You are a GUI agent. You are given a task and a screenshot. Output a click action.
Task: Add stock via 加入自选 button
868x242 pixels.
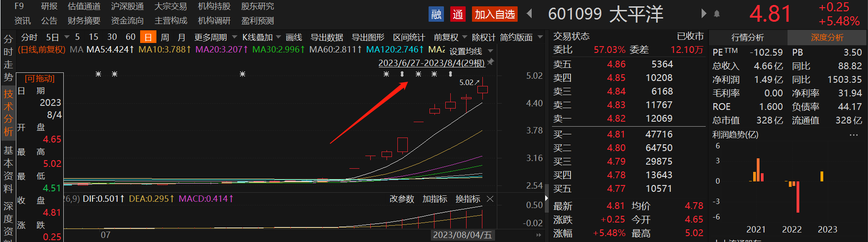click(495, 14)
